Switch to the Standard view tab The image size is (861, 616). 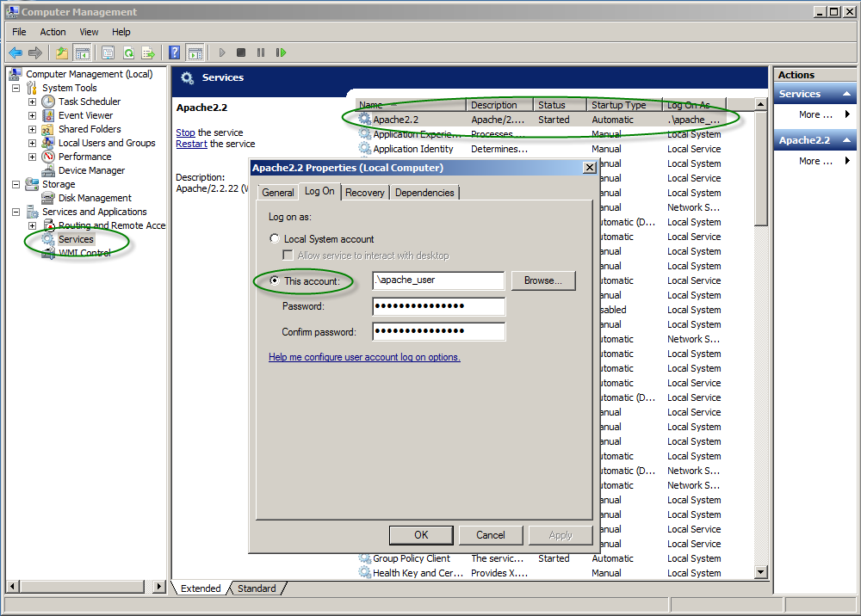pyautogui.click(x=257, y=588)
